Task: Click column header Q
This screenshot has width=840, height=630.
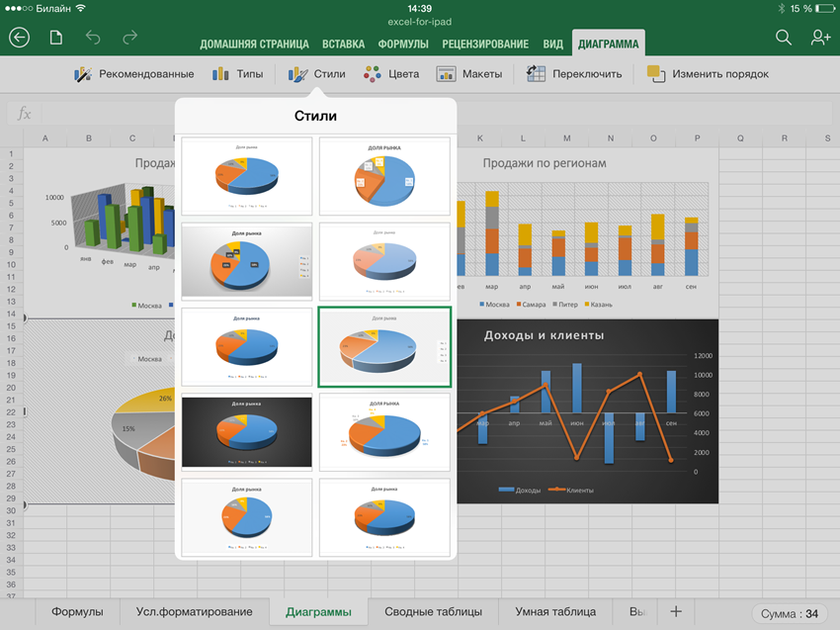Action: point(740,138)
